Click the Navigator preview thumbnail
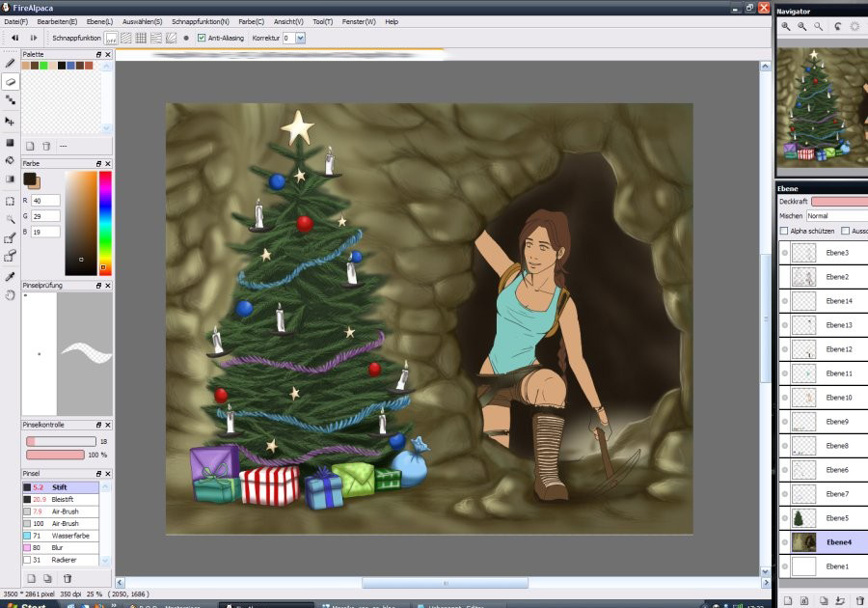This screenshot has height=608, width=868. (822, 107)
